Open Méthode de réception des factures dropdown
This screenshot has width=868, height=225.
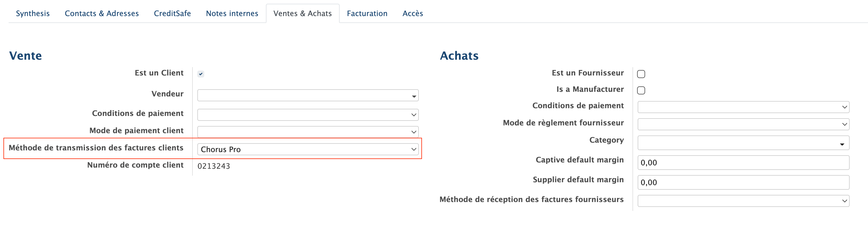(x=743, y=201)
